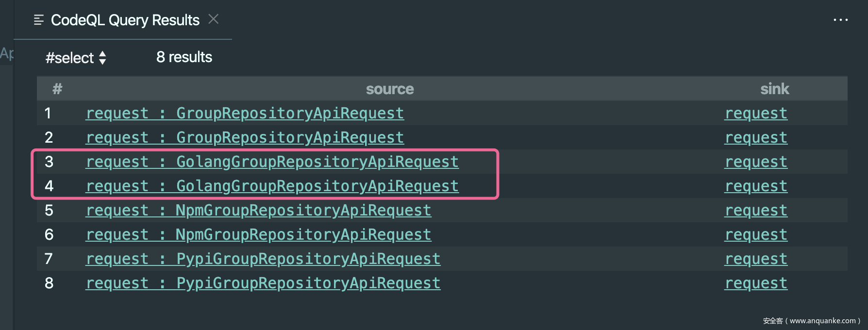Open row 8 PypiGroupRepositoryApiRequest source link

[x=263, y=283]
